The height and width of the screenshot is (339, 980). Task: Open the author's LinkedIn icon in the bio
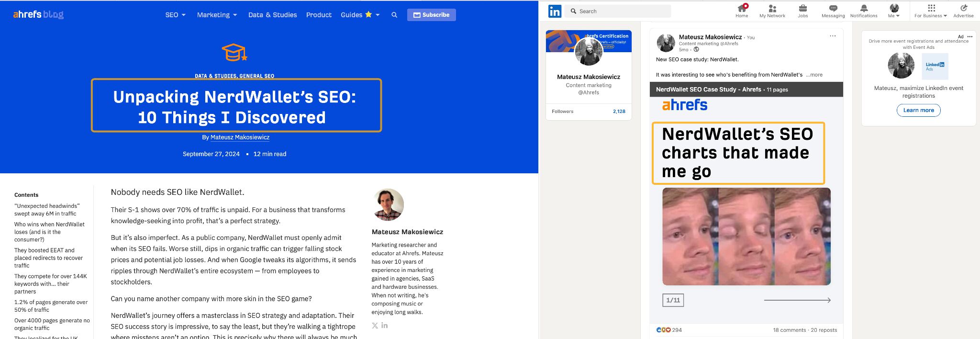(384, 326)
